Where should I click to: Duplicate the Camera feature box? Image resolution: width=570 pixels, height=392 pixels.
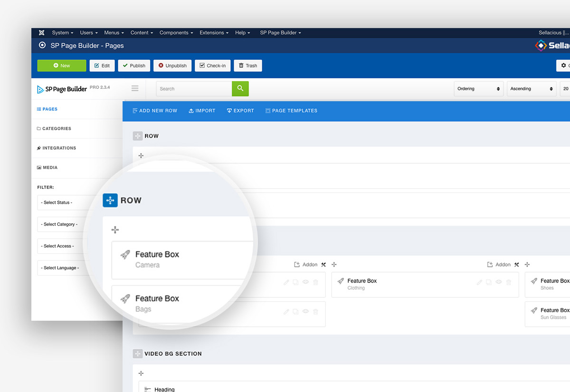296,282
